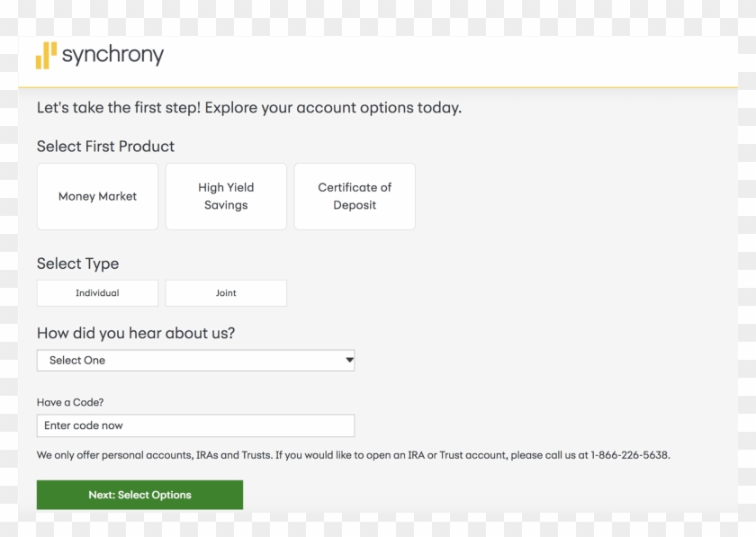Open the "How did you hear about us" dropdown
The height and width of the screenshot is (537, 756).
tap(195, 360)
